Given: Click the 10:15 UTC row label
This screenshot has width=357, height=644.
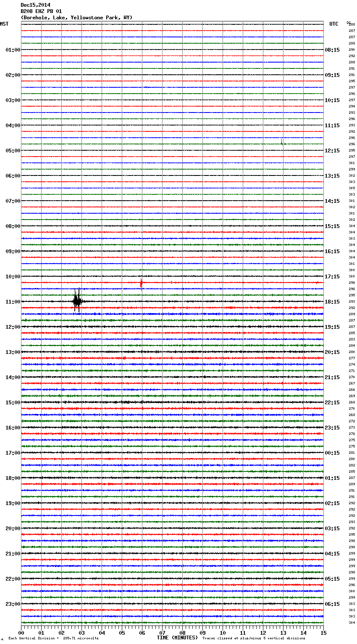Looking at the screenshot, I should (x=332, y=100).
